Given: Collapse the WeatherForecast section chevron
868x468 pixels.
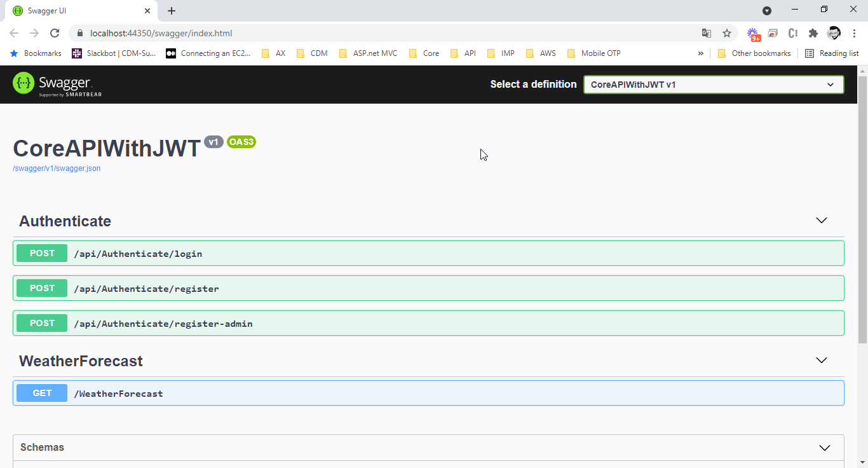Looking at the screenshot, I should coord(822,360).
